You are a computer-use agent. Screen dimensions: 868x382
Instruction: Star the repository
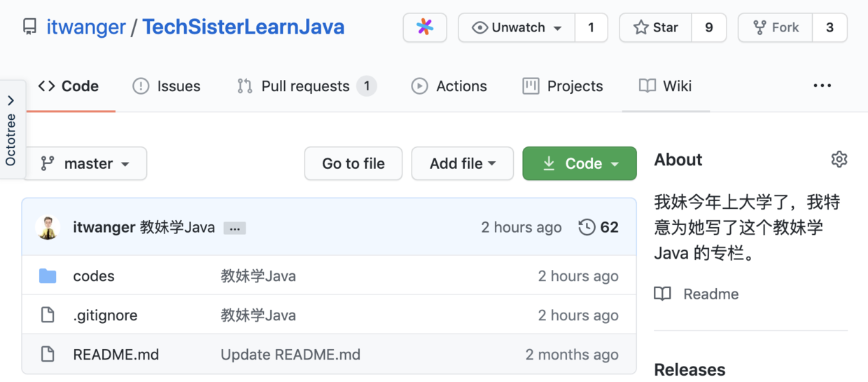[656, 27]
